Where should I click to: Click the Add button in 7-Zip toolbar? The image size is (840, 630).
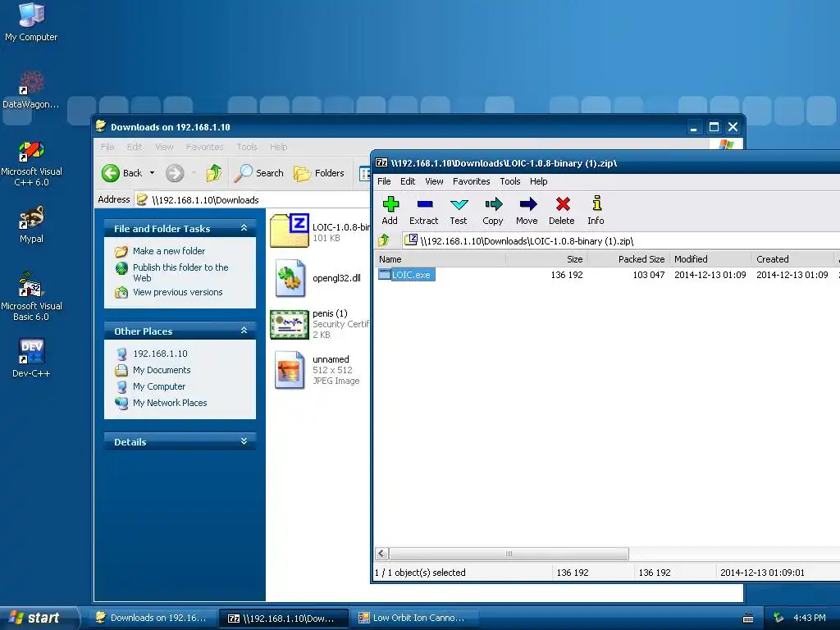[390, 210]
